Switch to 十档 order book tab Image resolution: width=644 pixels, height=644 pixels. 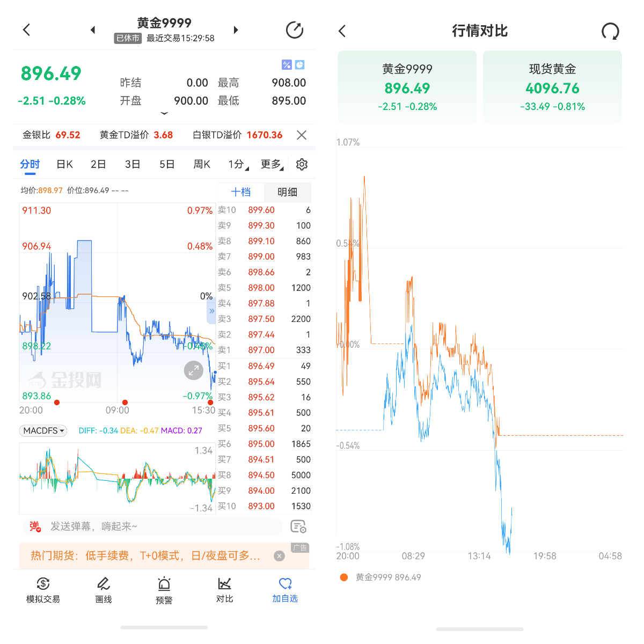pos(241,192)
